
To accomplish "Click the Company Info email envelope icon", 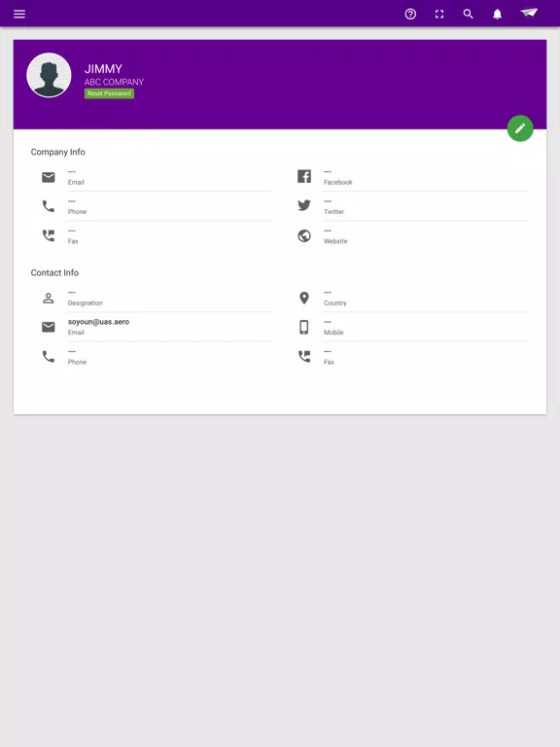I will [48, 177].
